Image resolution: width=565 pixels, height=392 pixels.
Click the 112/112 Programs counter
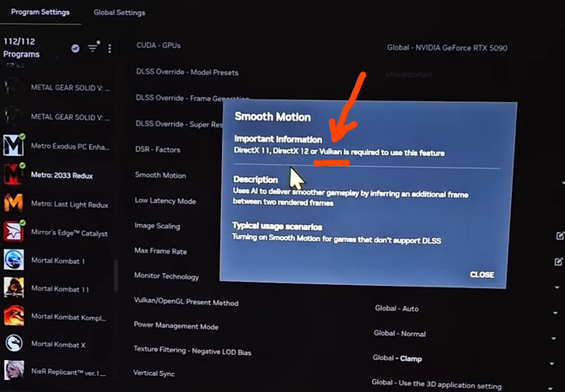(21, 47)
